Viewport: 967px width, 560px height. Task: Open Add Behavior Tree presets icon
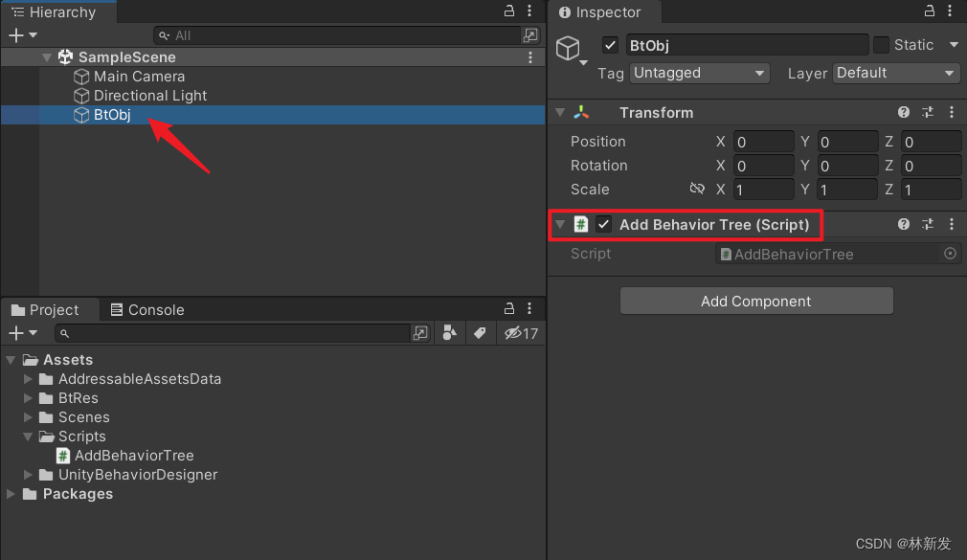(928, 225)
